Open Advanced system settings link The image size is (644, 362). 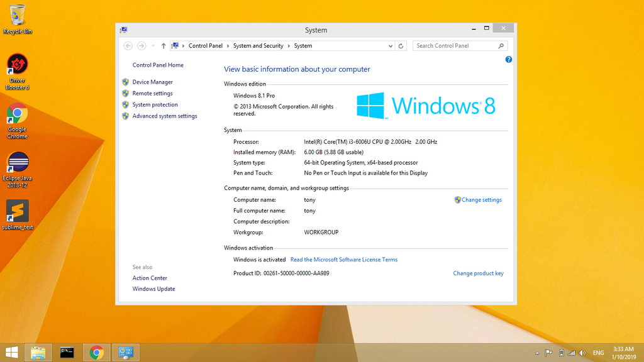pyautogui.click(x=165, y=116)
